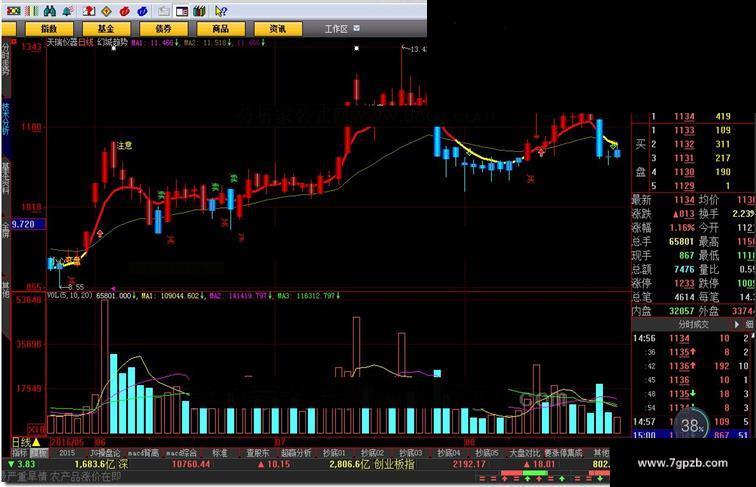Select the 模板 tab at the bottom
The height and width of the screenshot is (487, 756).
tap(39, 453)
